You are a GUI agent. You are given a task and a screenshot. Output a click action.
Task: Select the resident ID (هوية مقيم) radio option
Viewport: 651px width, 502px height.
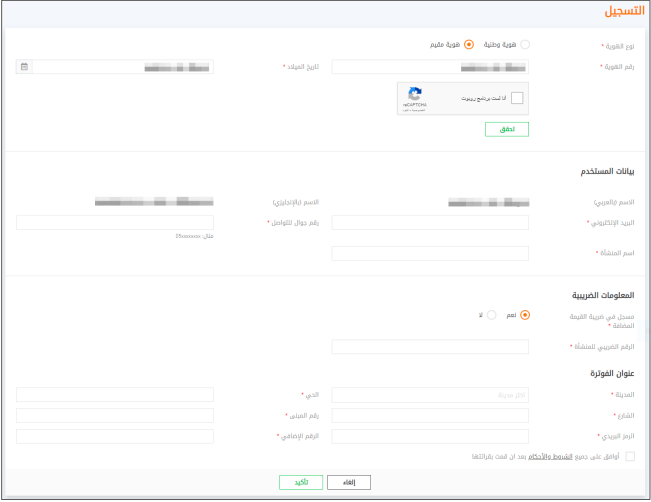pos(469,44)
